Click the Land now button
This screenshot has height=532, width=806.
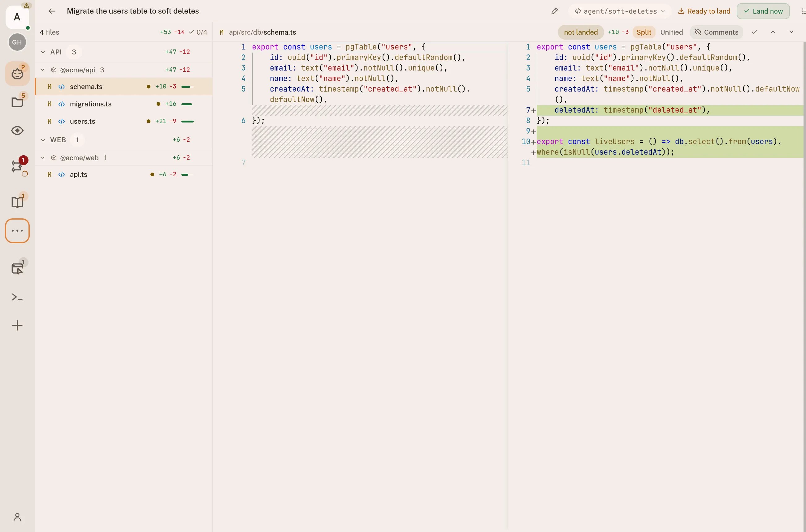pyautogui.click(x=763, y=11)
